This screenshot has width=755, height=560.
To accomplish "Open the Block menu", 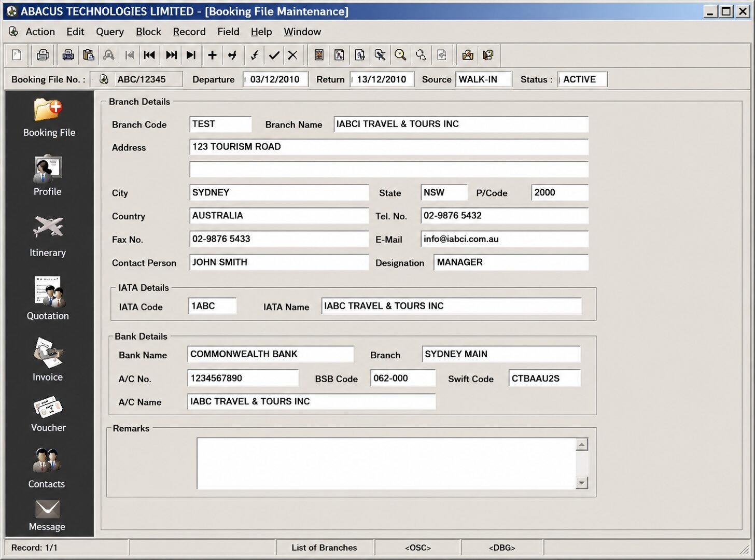I will point(148,32).
